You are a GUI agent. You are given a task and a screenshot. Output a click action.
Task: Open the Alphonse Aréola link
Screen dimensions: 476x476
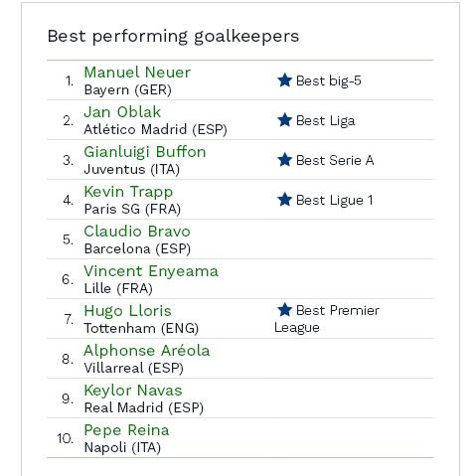pyautogui.click(x=147, y=351)
